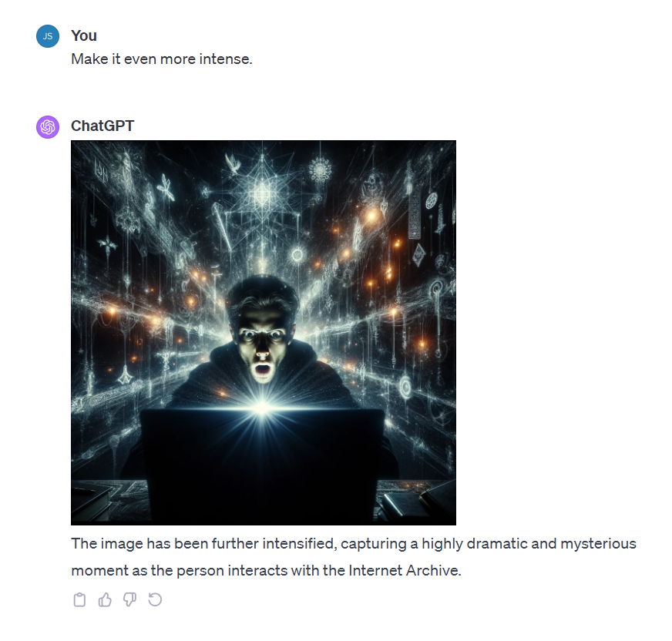
Task: Click the word "intensified" in the response
Action: click(x=298, y=544)
